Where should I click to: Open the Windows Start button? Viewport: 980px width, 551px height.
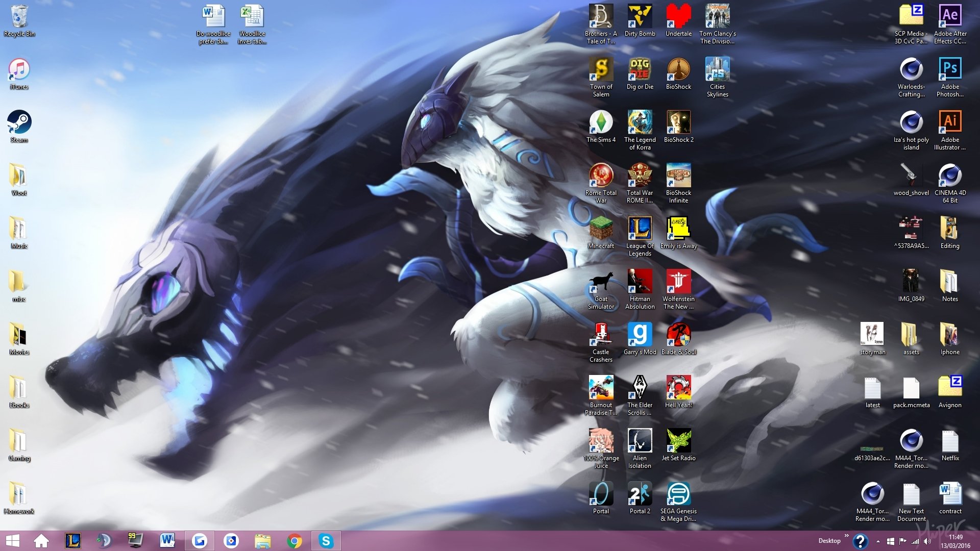[12, 541]
